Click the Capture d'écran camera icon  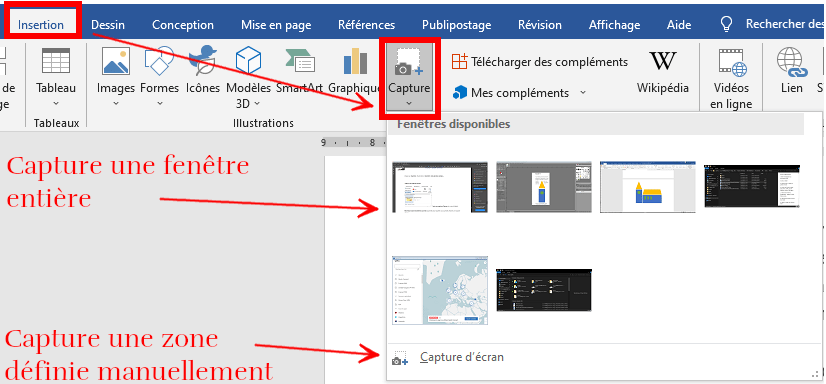pos(400,359)
